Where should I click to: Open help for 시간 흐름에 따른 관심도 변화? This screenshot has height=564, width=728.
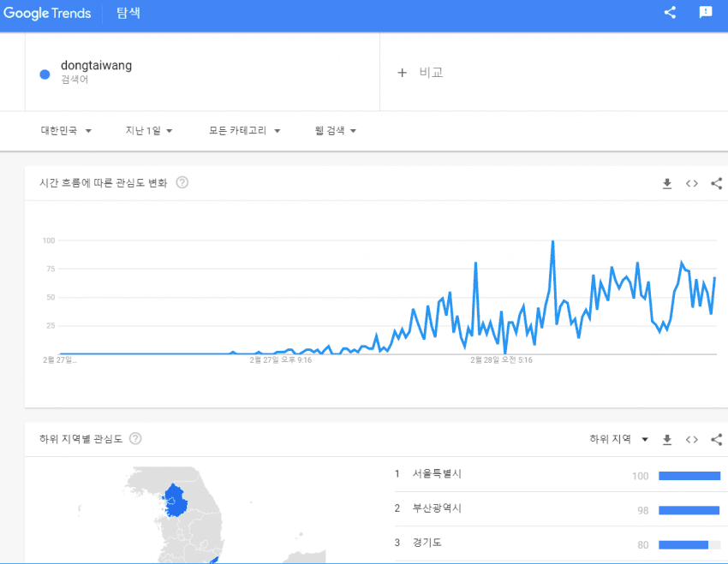[182, 182]
